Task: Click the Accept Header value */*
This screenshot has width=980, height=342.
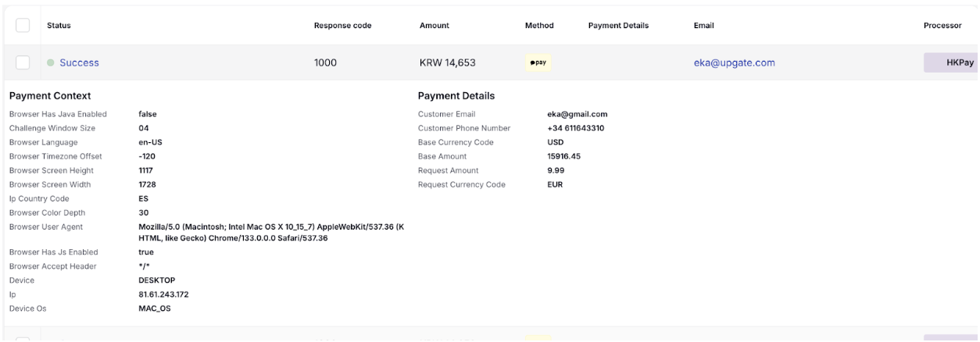Action: click(144, 266)
